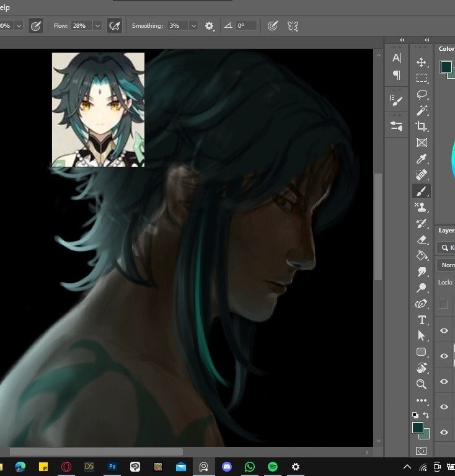Open the Brushes panel icon with list
Image resolution: width=455 pixels, height=476 pixels.
tap(396, 101)
